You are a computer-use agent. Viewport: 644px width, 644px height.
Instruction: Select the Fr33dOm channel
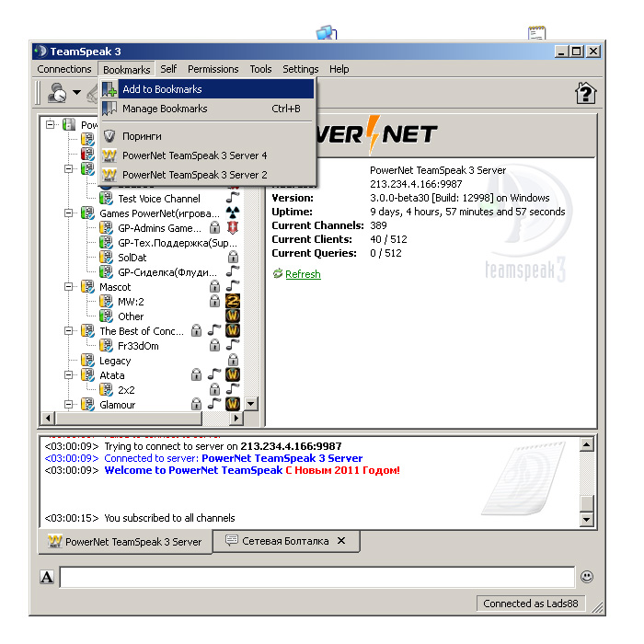(138, 346)
